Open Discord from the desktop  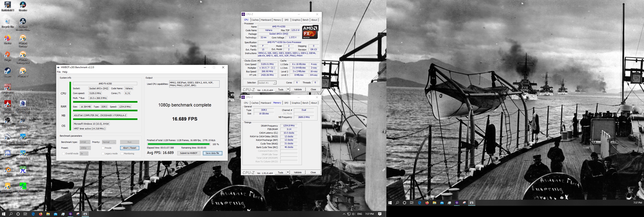pyautogui.click(x=7, y=155)
